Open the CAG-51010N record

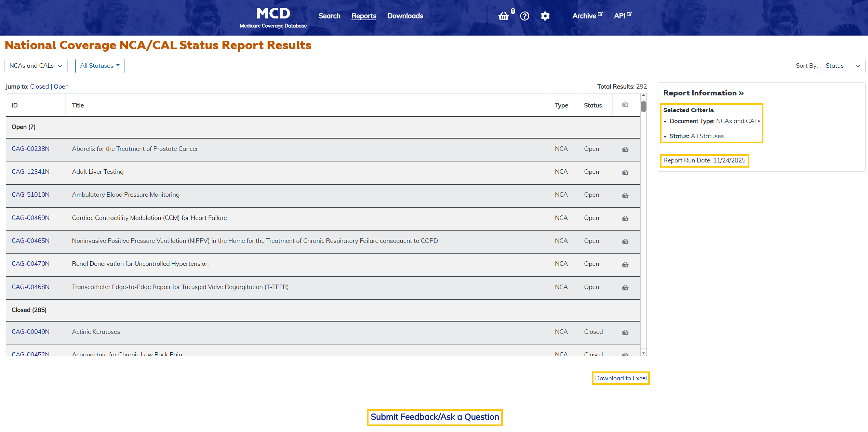pos(30,194)
